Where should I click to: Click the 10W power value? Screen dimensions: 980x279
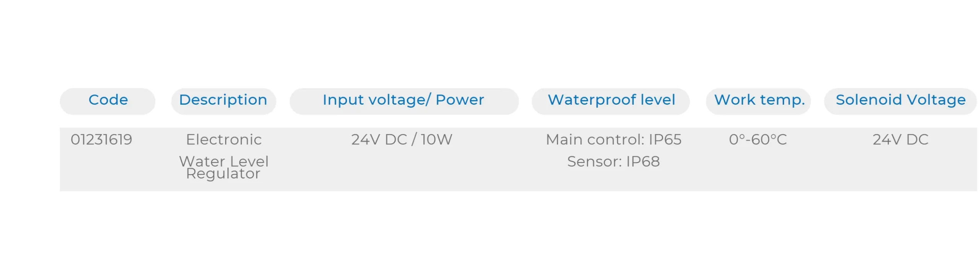[436, 140]
